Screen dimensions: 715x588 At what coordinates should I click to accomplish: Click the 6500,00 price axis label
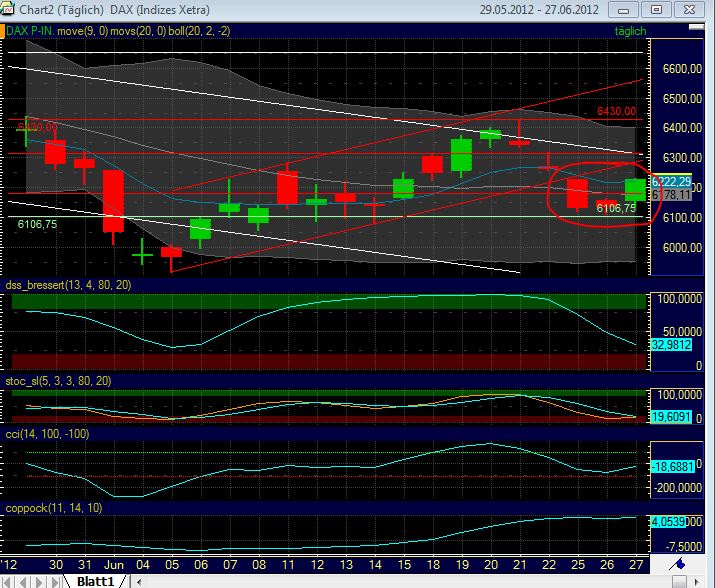pyautogui.click(x=682, y=99)
